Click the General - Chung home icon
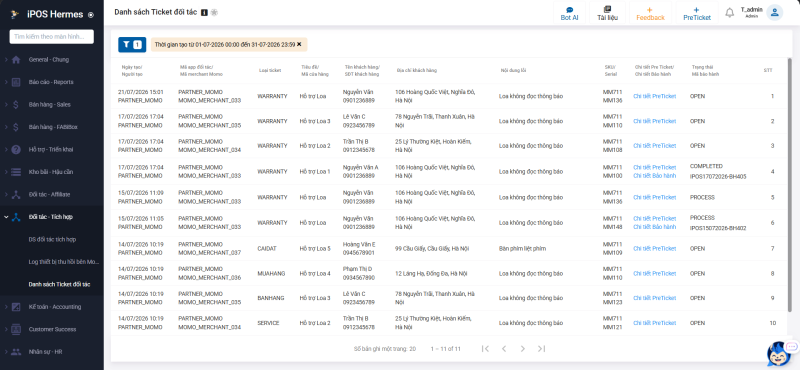The image size is (800, 370). click(x=16, y=60)
